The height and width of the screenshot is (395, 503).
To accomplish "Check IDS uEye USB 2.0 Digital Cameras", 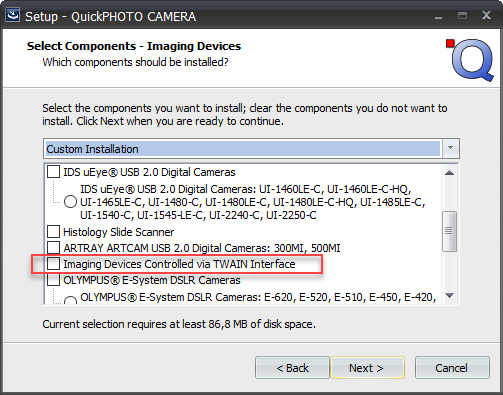I will pyautogui.click(x=53, y=172).
